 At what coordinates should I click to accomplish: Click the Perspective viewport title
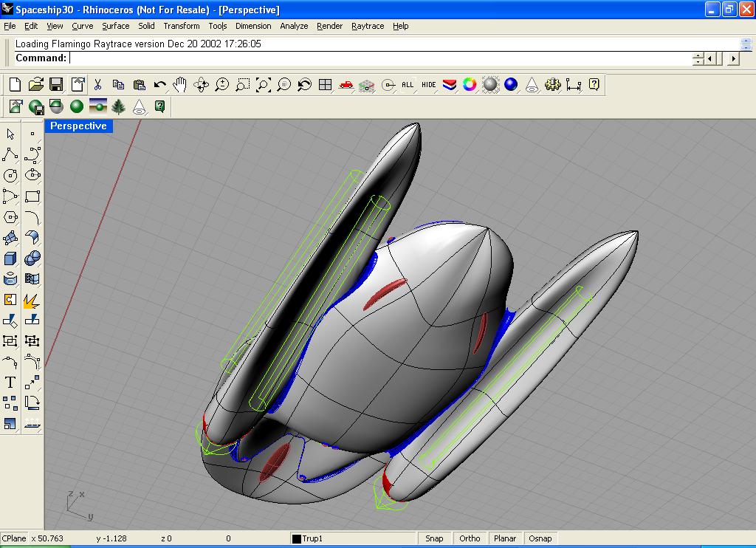pyautogui.click(x=78, y=126)
